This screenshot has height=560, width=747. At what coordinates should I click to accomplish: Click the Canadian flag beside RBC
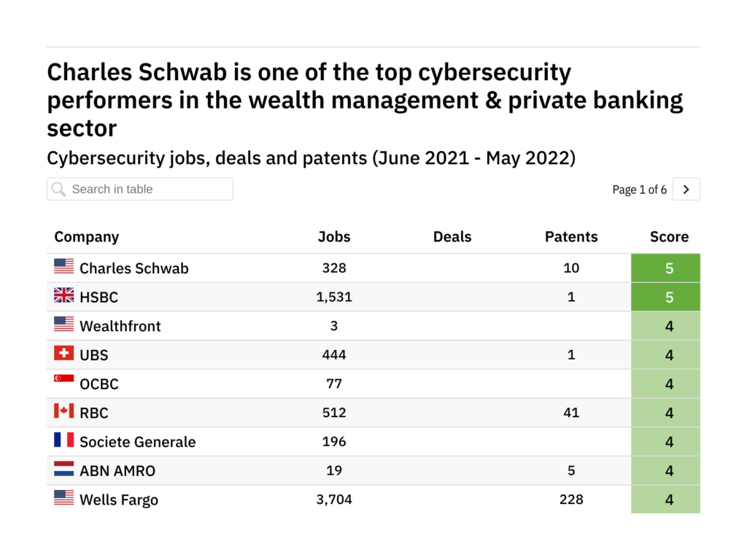pyautogui.click(x=64, y=411)
